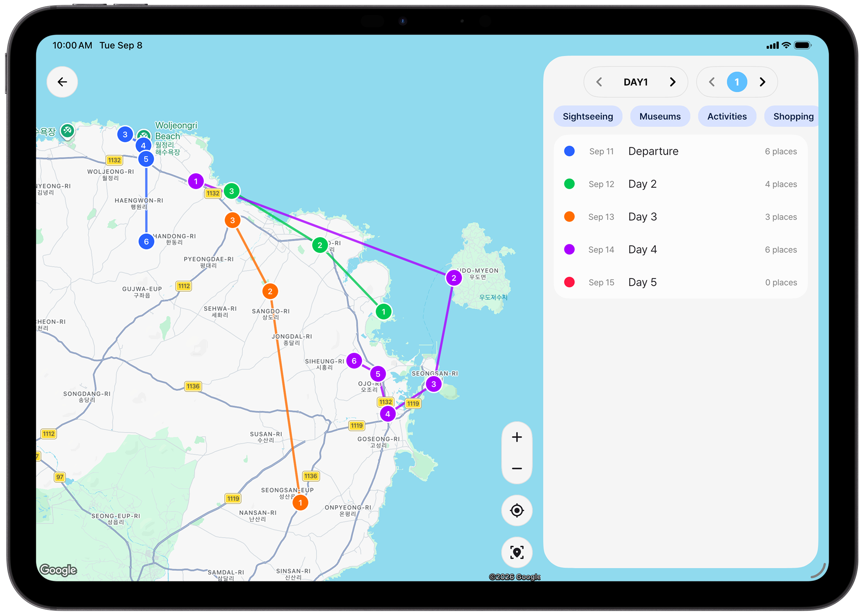
Task: Zoom out with the minus button
Action: 516,468
